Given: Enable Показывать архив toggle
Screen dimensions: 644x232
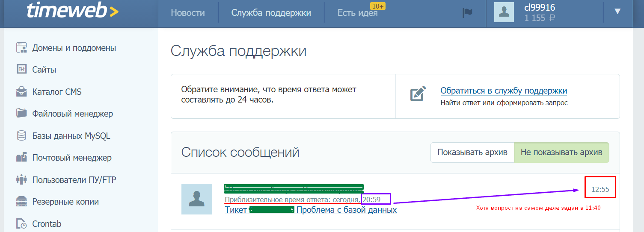Looking at the screenshot, I should (x=472, y=153).
